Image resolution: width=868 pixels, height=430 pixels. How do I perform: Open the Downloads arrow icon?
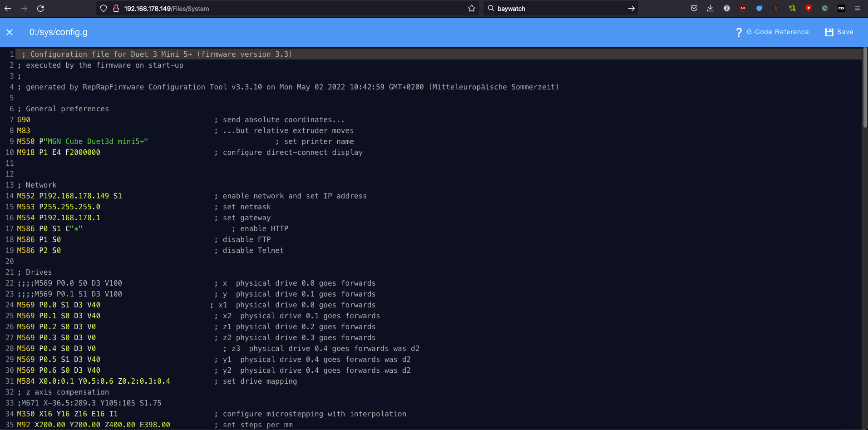point(710,8)
